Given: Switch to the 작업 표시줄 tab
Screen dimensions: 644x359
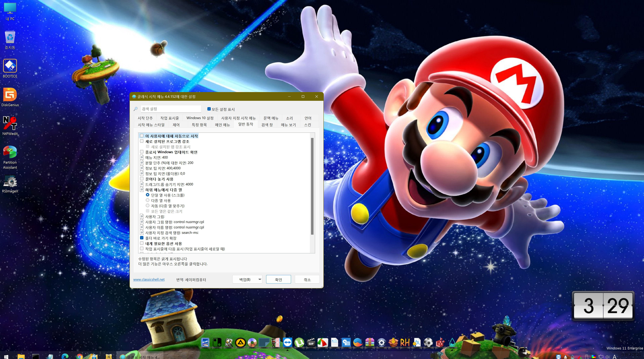Looking at the screenshot, I should [169, 118].
